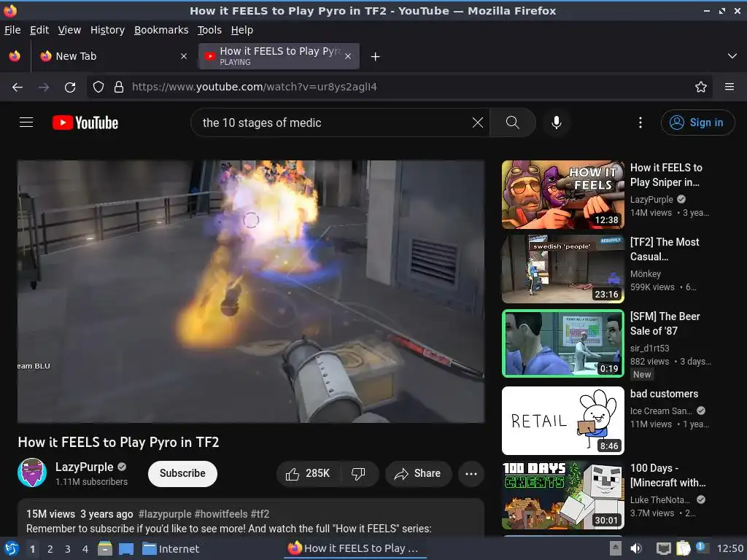Click the YouTube search magnifier button
The width and height of the screenshot is (747, 560).
pos(513,122)
